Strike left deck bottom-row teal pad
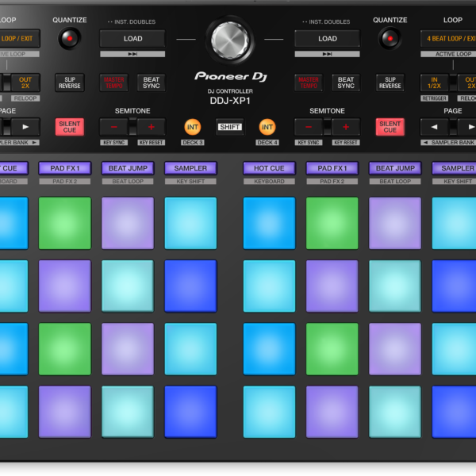The width and height of the screenshot is (476, 476). point(128,412)
